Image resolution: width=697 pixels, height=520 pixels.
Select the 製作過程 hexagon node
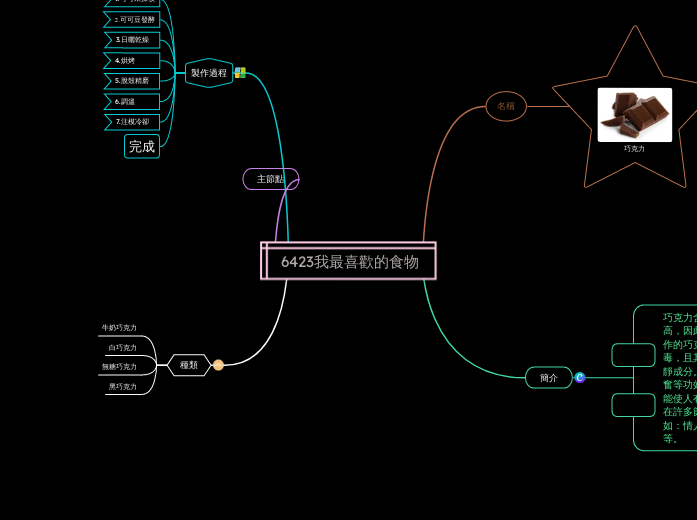click(209, 73)
